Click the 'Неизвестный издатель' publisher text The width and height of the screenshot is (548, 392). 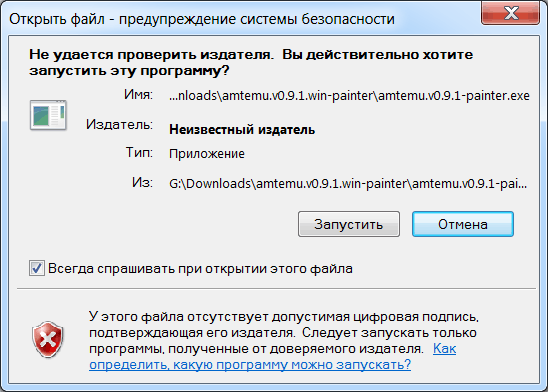242,130
